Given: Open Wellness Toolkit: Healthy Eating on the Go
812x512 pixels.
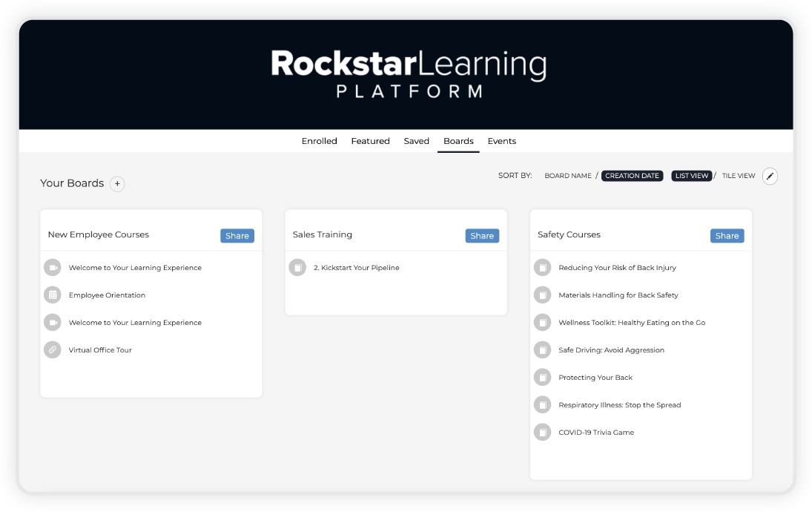Looking at the screenshot, I should (632, 322).
